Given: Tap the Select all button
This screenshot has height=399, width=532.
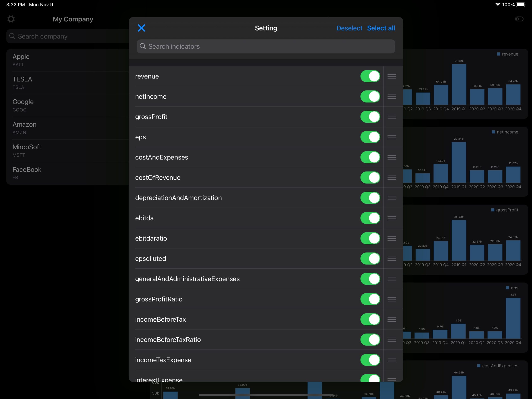Looking at the screenshot, I should click(x=381, y=28).
